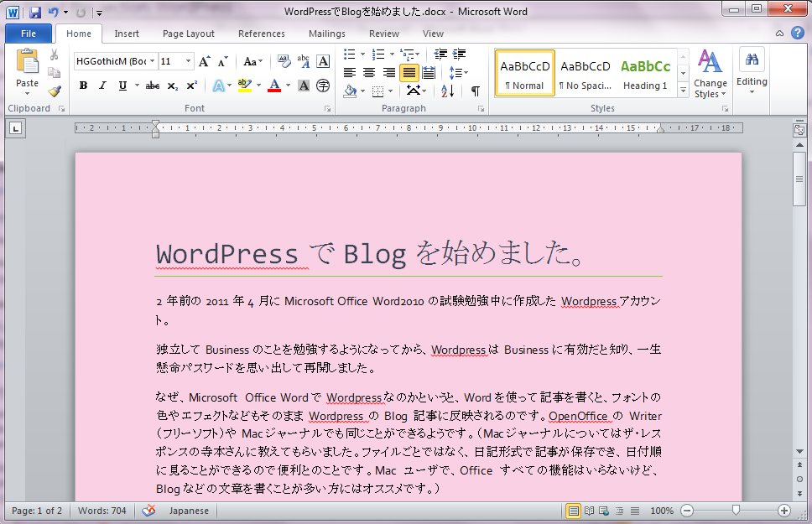Click the Show/Hide paragraph marks icon
Image resolution: width=812 pixels, height=524 pixels.
476,91
